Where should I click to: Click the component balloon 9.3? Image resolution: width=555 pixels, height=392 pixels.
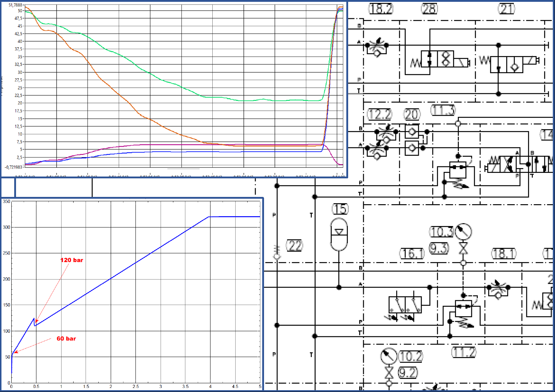[x=438, y=248]
